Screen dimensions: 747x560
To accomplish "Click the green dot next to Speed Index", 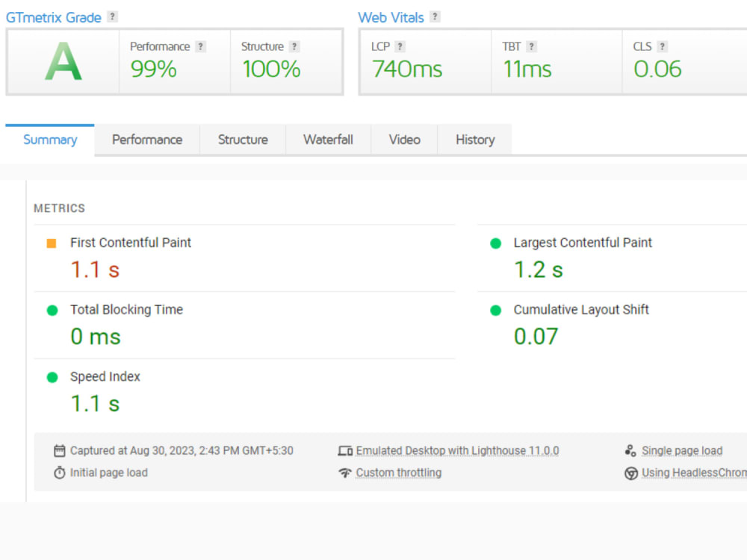I will click(52, 378).
